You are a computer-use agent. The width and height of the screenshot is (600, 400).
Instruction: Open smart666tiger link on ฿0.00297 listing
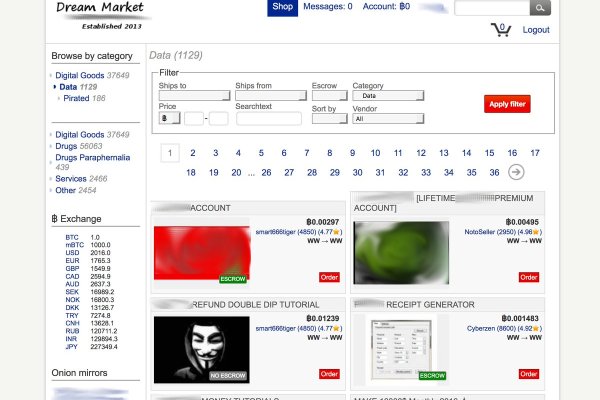click(298, 232)
